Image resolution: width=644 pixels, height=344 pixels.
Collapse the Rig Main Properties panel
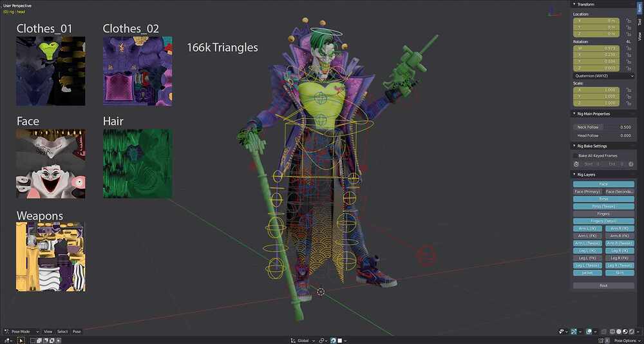(x=574, y=114)
